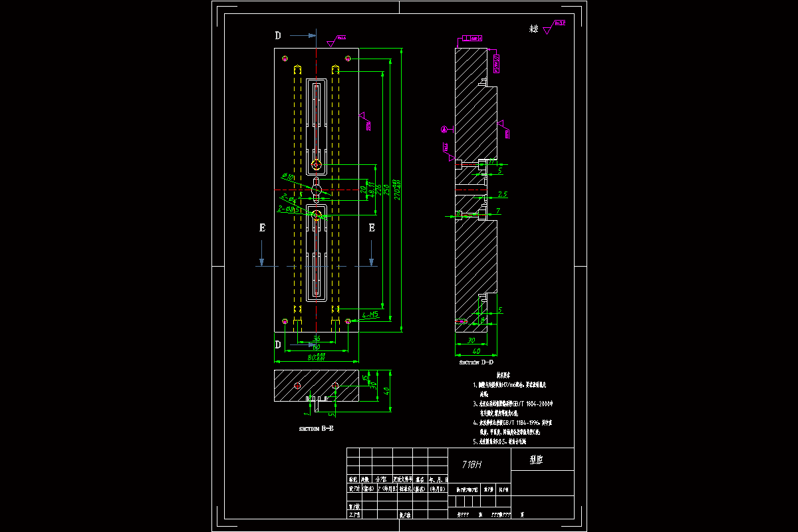Click the '36' horizontal dimension text
798x532 pixels.
pyautogui.click(x=317, y=338)
